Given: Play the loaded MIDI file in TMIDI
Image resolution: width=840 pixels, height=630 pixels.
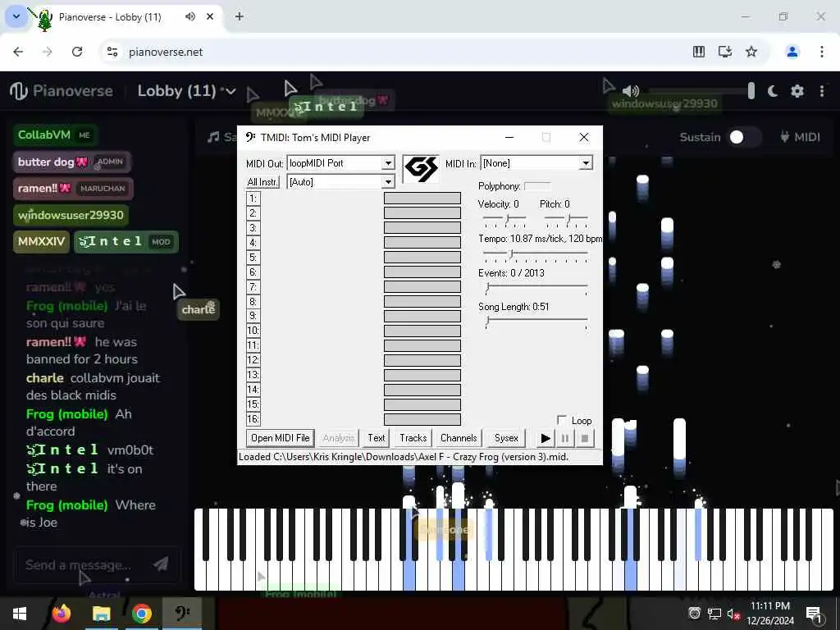Looking at the screenshot, I should tap(546, 438).
